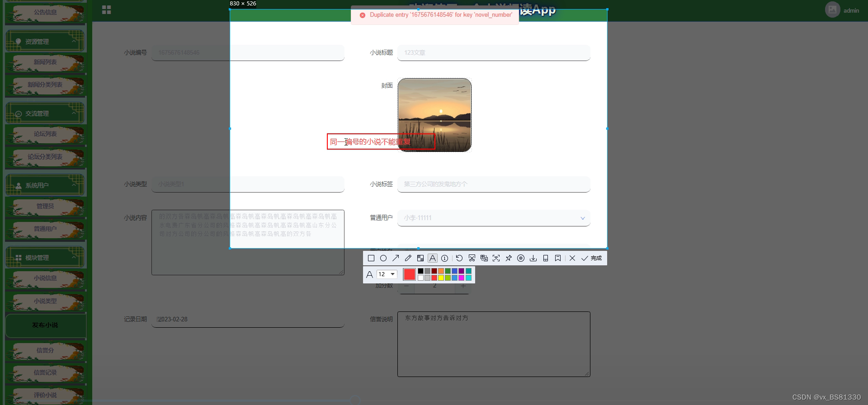Viewport: 868px width, 405px height.
Task: Open the 发布小说 sidebar item
Action: [45, 325]
